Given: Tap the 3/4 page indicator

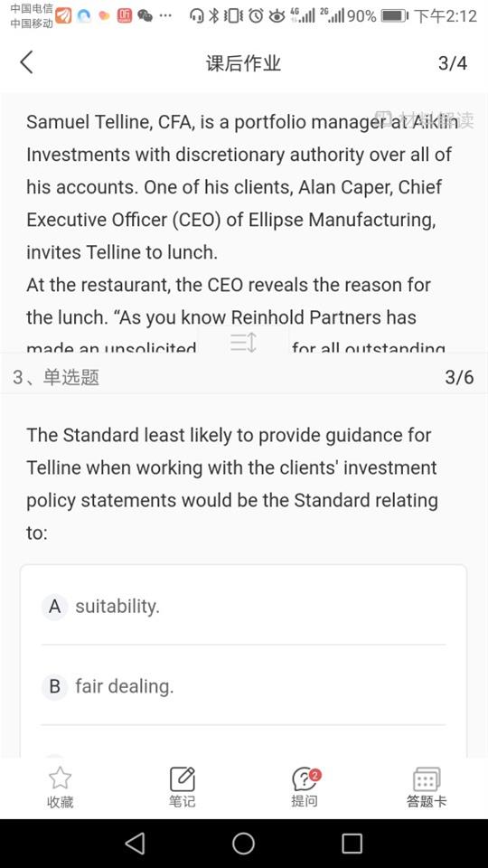Looking at the screenshot, I should coord(453,63).
